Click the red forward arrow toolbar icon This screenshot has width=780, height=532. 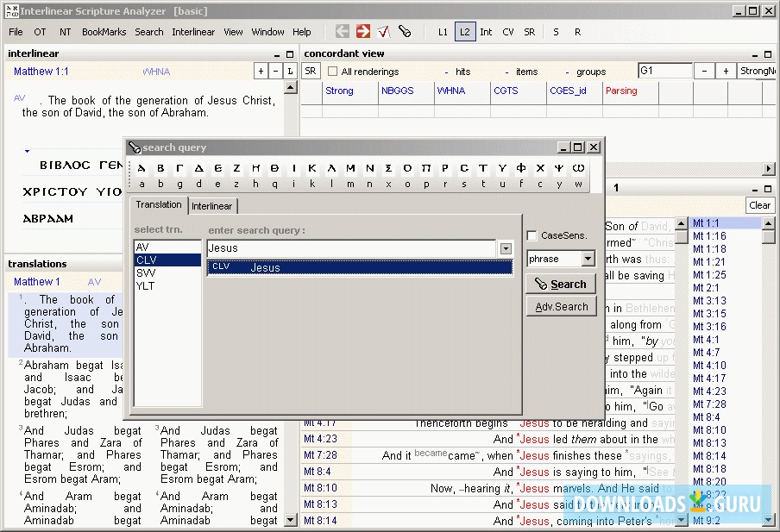pos(363,32)
